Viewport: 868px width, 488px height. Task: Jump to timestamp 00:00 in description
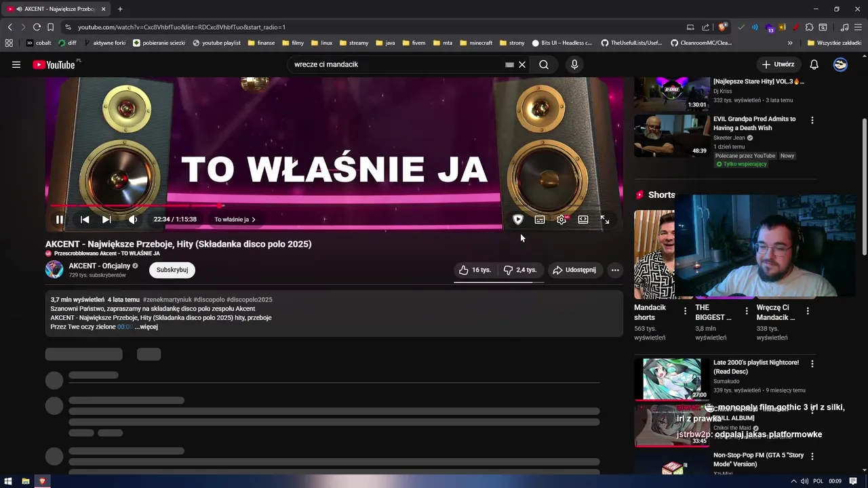(x=125, y=327)
